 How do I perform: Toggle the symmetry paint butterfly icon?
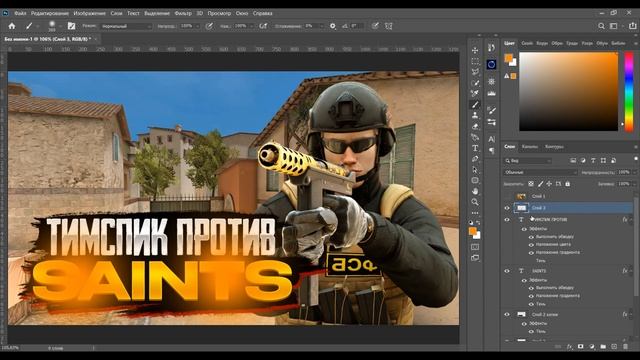click(x=389, y=26)
